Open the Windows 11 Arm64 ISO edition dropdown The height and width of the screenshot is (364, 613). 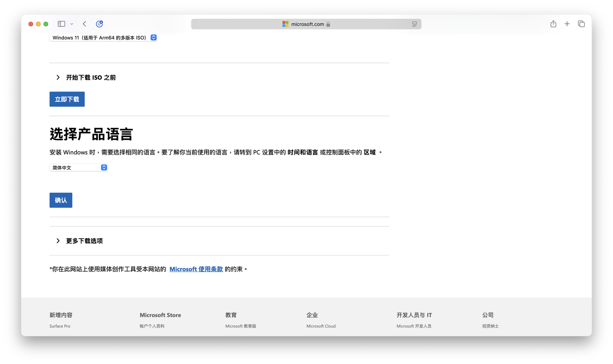click(x=103, y=37)
